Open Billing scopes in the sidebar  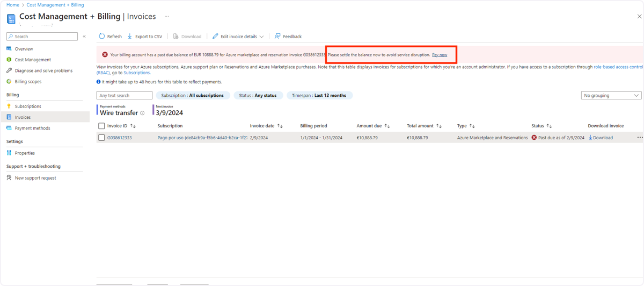coord(28,82)
